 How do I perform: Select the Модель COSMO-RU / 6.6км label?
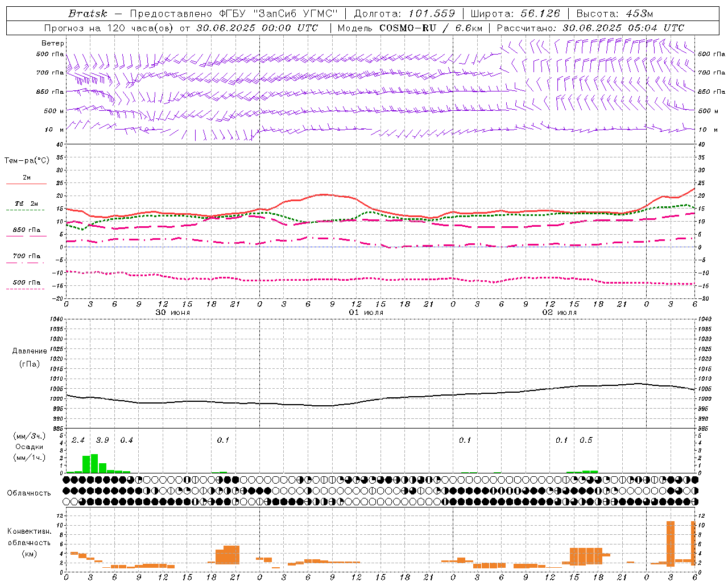409,28
